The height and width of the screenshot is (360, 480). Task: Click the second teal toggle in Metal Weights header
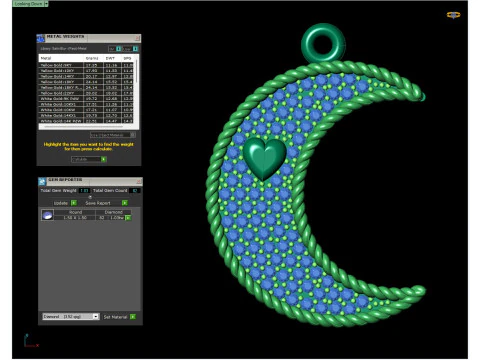[x=135, y=49]
